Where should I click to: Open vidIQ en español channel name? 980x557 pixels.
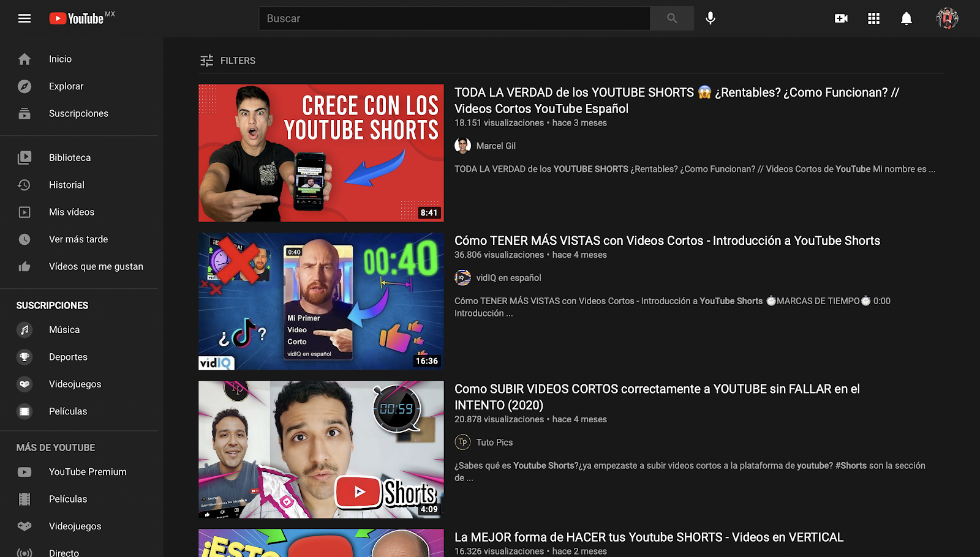pyautogui.click(x=509, y=278)
